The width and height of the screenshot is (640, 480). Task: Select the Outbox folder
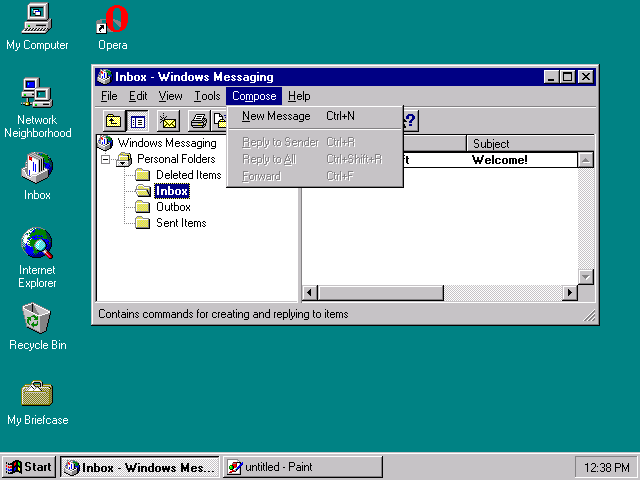pyautogui.click(x=173, y=207)
